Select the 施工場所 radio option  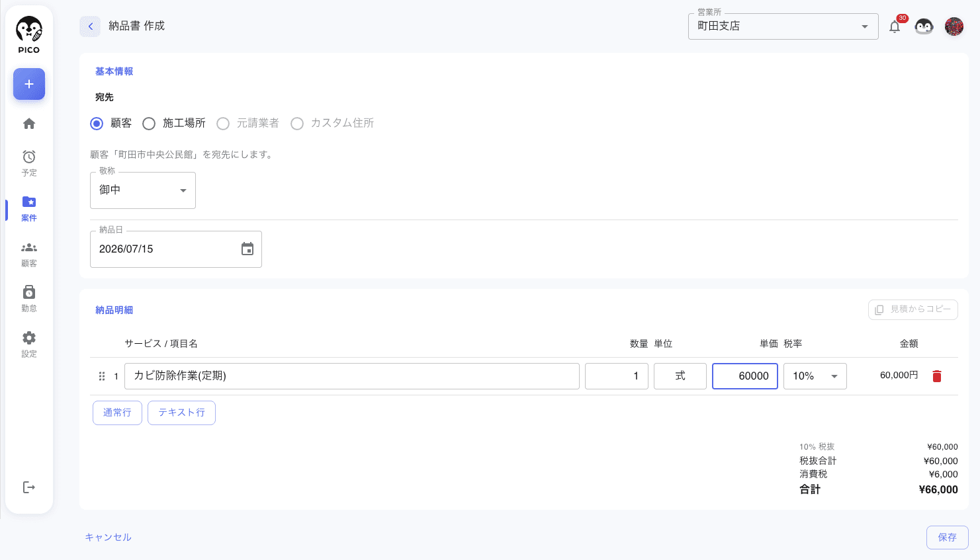[x=149, y=124]
